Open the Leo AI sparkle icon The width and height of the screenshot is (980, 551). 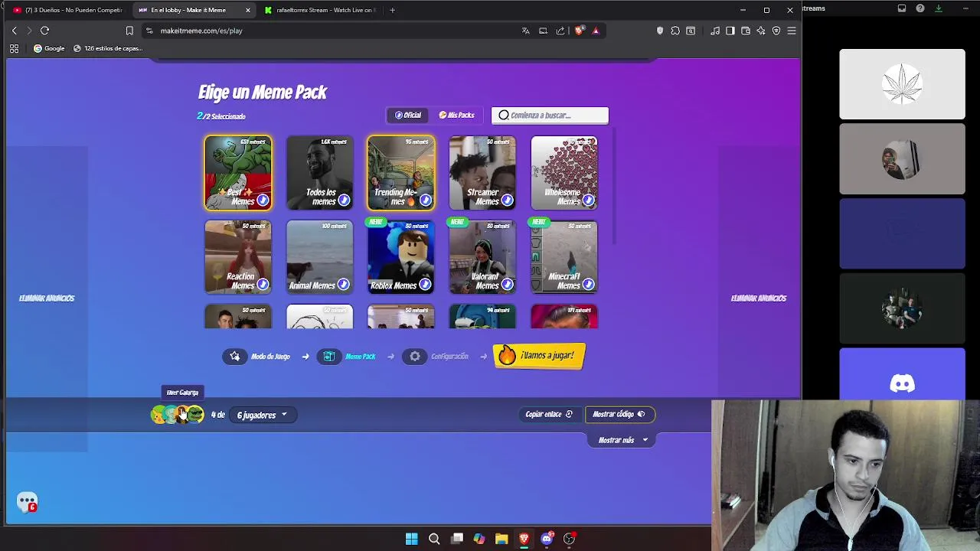click(761, 31)
